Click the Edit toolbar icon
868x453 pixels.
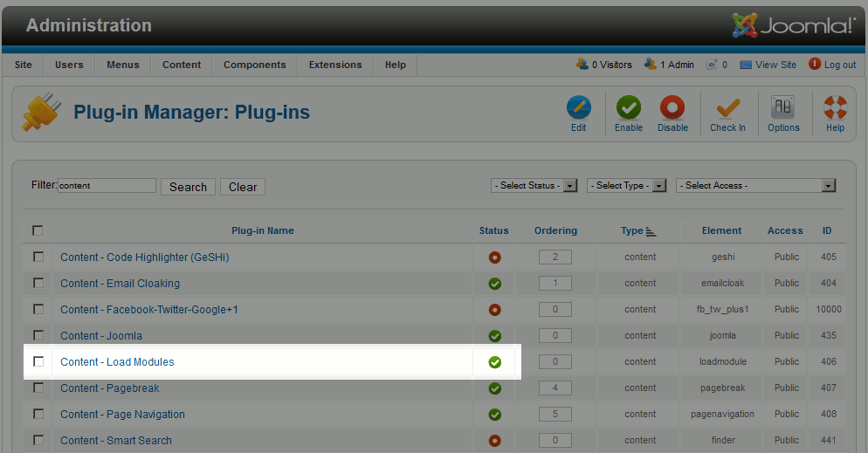(x=578, y=107)
